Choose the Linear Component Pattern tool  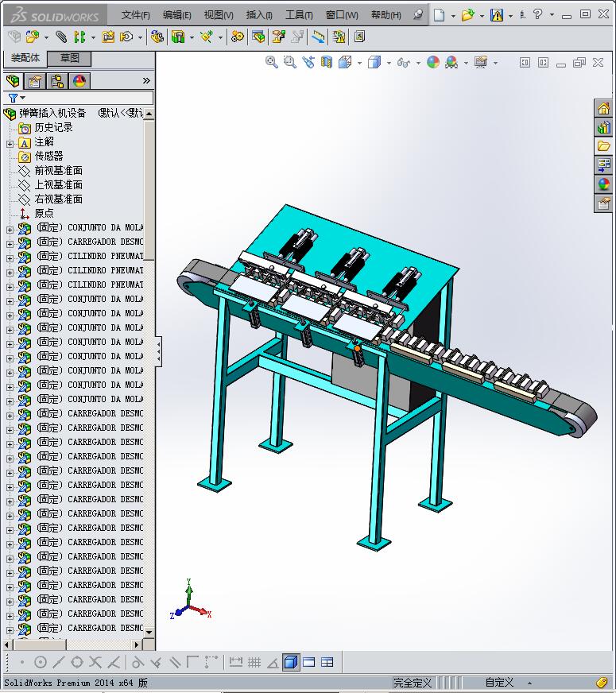[x=79, y=37]
